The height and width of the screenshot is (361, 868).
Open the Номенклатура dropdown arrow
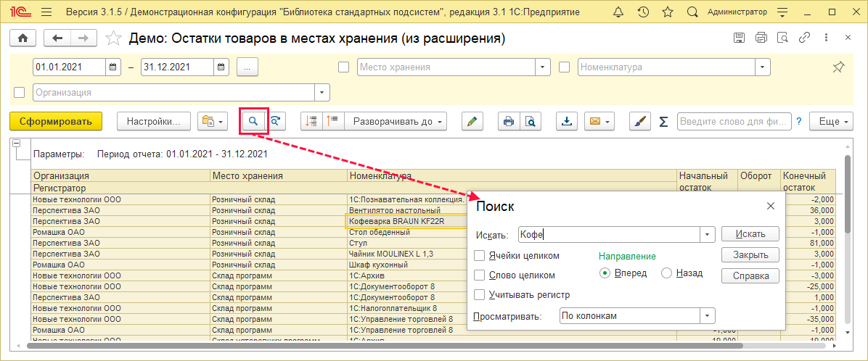(763, 67)
